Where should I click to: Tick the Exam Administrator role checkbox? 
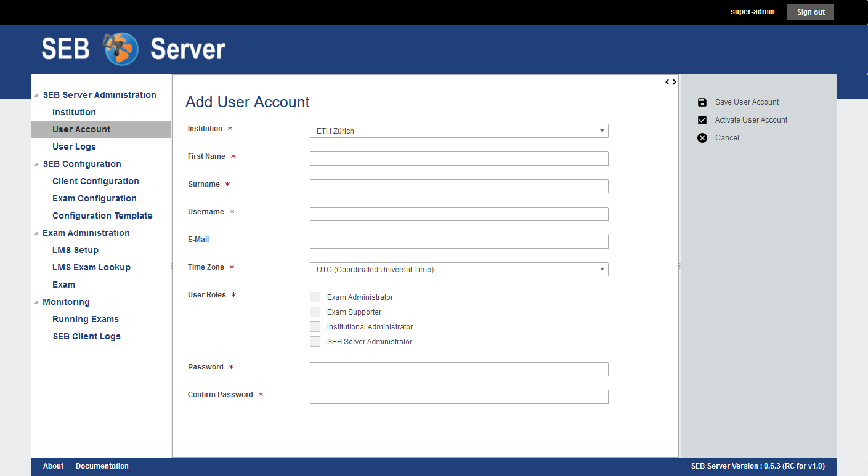tap(315, 297)
